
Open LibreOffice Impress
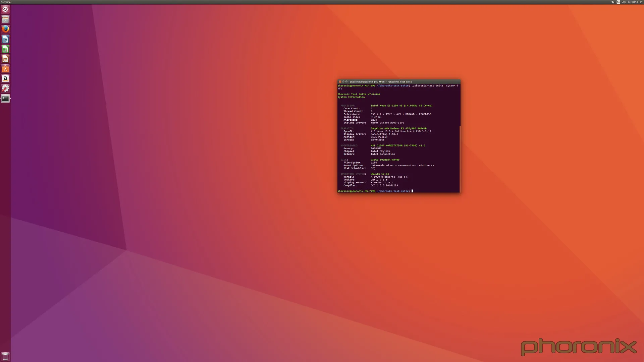point(5,59)
